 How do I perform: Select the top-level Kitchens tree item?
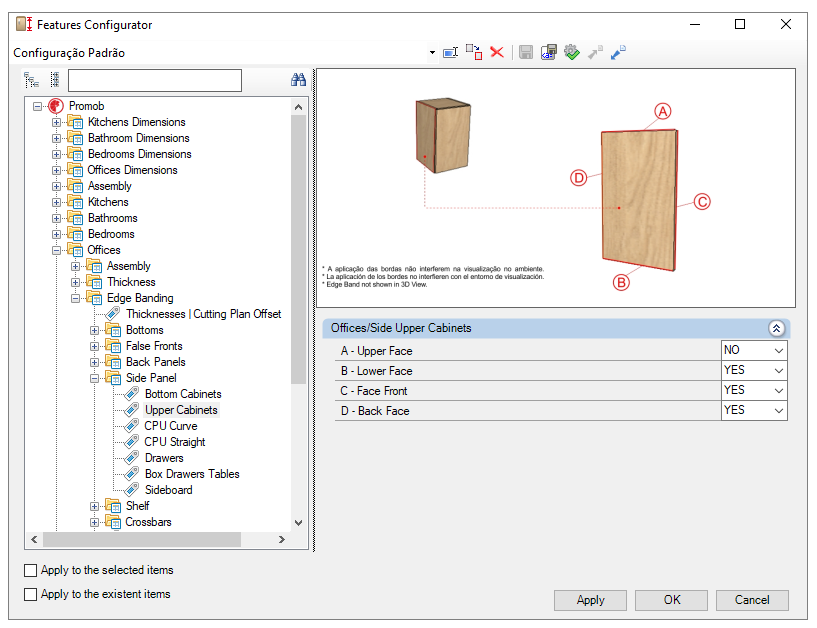pos(108,202)
